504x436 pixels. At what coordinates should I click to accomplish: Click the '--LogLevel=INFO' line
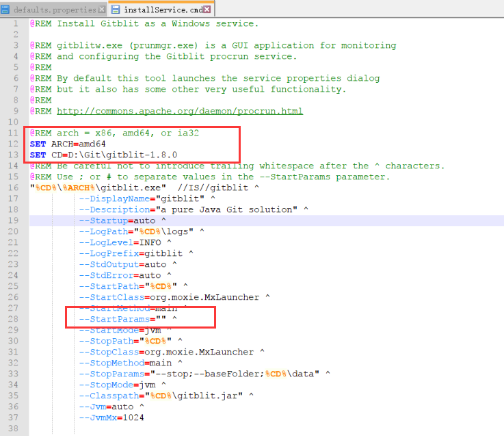pyautogui.click(x=125, y=242)
